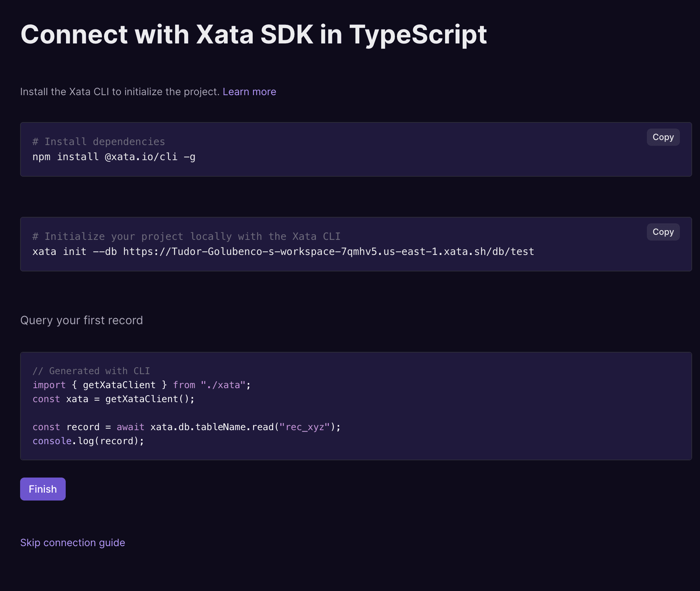Click the '// Generated with CLI' comment
The height and width of the screenshot is (591, 700).
(91, 371)
